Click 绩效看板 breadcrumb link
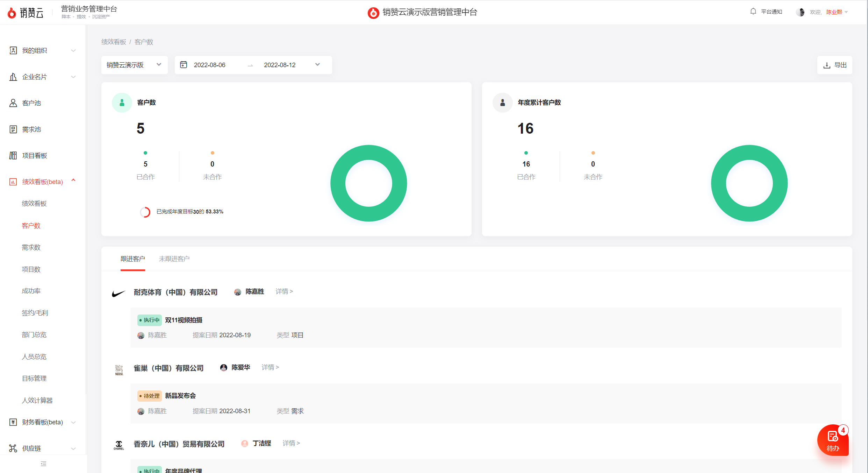Image resolution: width=868 pixels, height=473 pixels. pyautogui.click(x=114, y=42)
